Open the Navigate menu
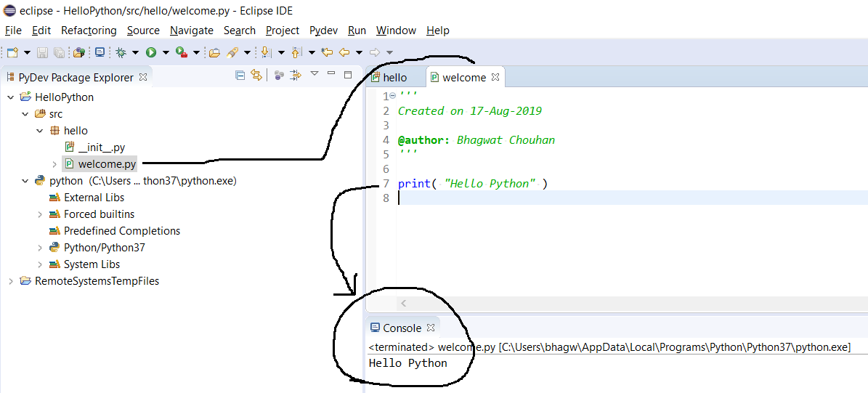This screenshot has height=393, width=868. coord(192,31)
